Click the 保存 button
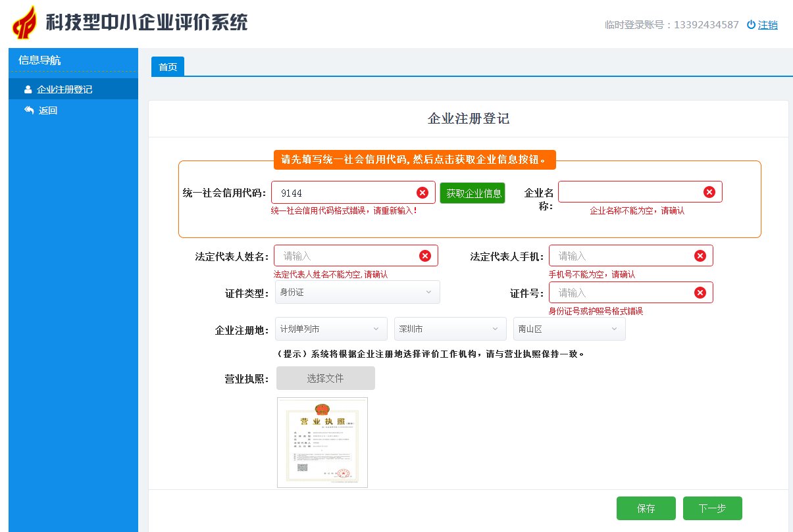 [x=646, y=508]
